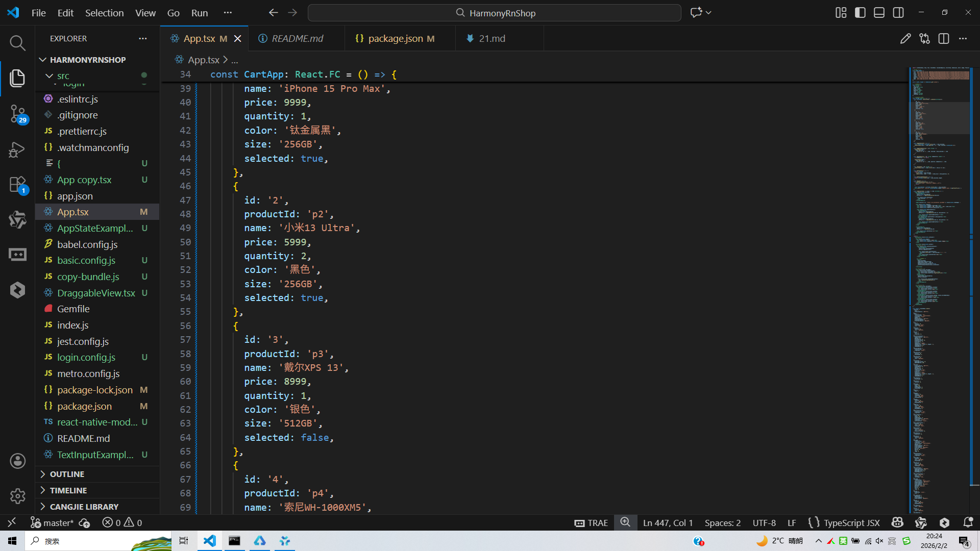
Task: Open the View menu
Action: click(145, 13)
